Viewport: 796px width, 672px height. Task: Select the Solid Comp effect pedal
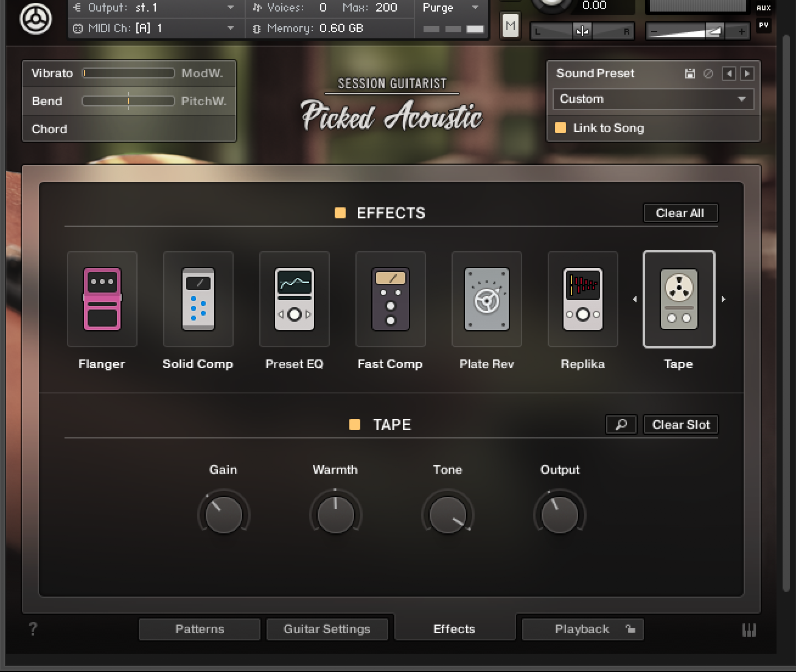pos(198,299)
